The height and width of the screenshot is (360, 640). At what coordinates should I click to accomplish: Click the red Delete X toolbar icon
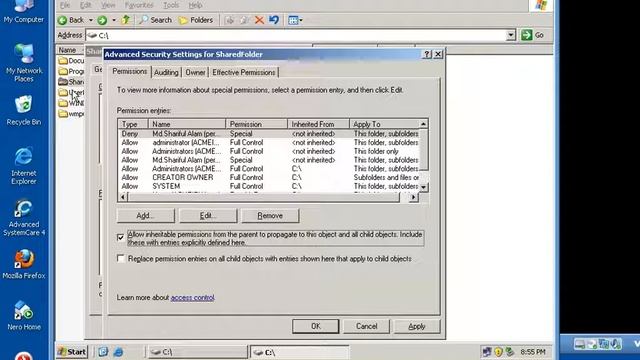pyautogui.click(x=259, y=20)
